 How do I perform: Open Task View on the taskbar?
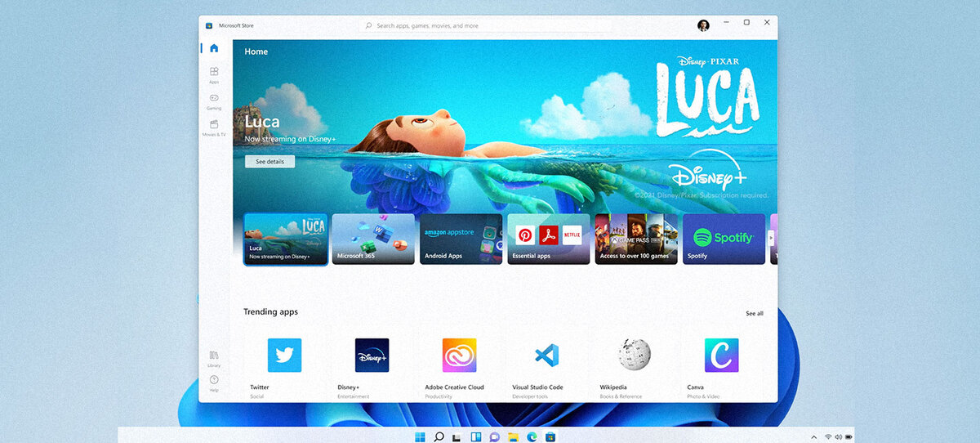point(457,437)
